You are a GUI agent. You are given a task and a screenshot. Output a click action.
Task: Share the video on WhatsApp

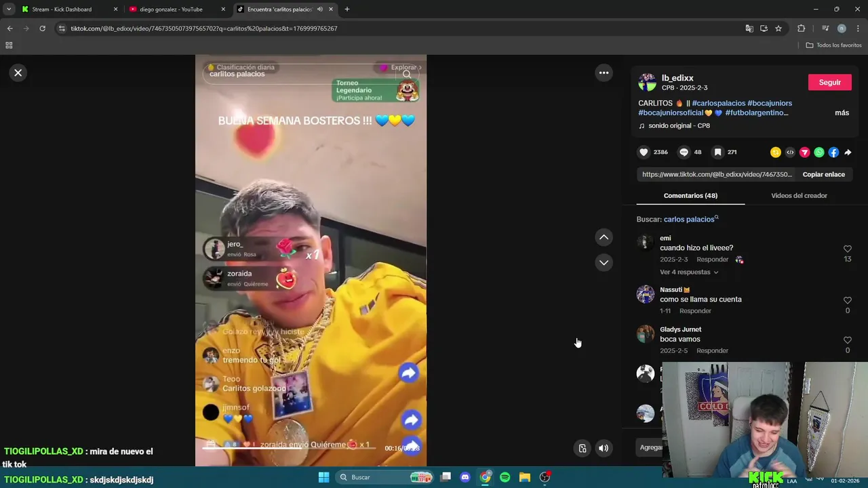pos(819,152)
